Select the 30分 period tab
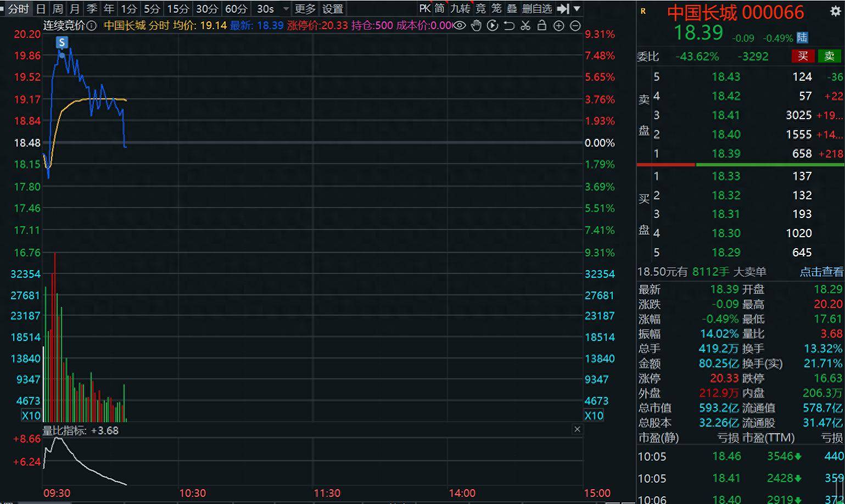This screenshot has height=504, width=845. (207, 9)
